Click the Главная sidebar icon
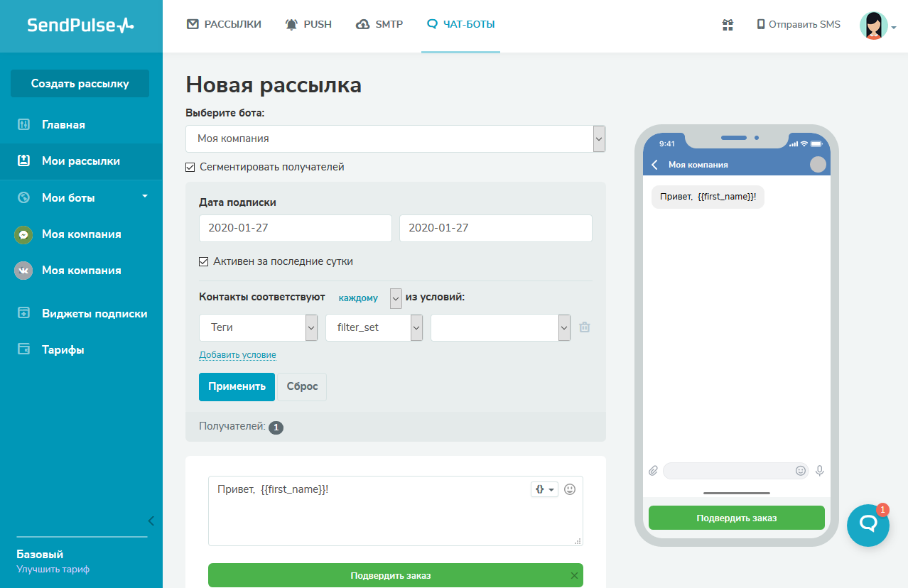This screenshot has width=908, height=588. point(23,125)
